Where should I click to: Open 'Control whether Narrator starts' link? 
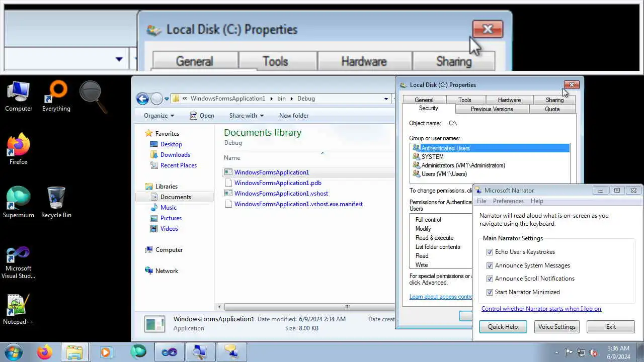[541, 309]
